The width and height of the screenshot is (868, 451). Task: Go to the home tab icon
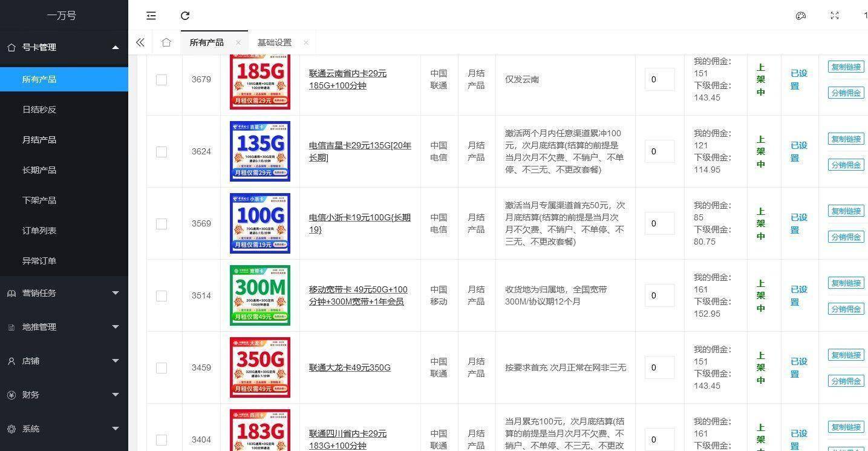click(166, 42)
